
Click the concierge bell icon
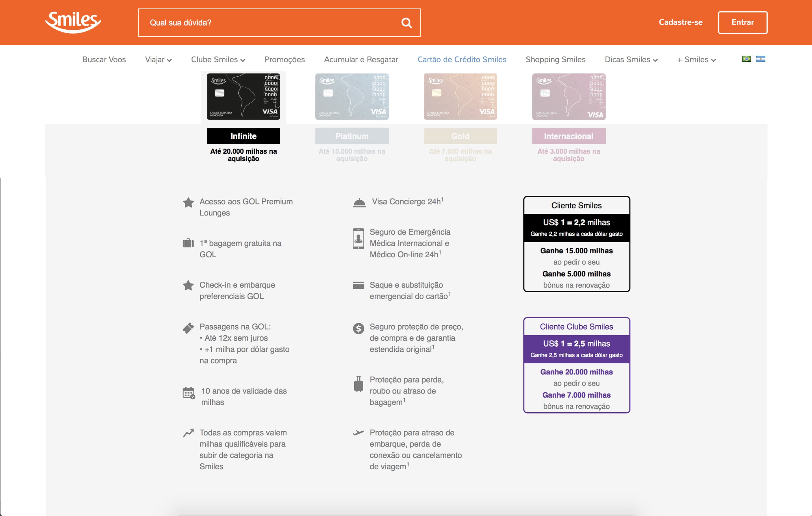point(359,203)
